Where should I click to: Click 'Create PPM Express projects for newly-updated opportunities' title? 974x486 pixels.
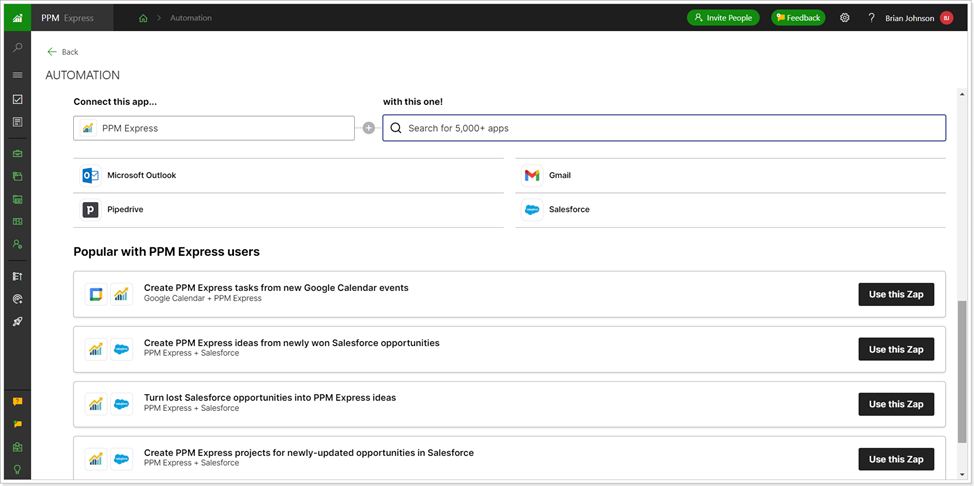pos(309,452)
